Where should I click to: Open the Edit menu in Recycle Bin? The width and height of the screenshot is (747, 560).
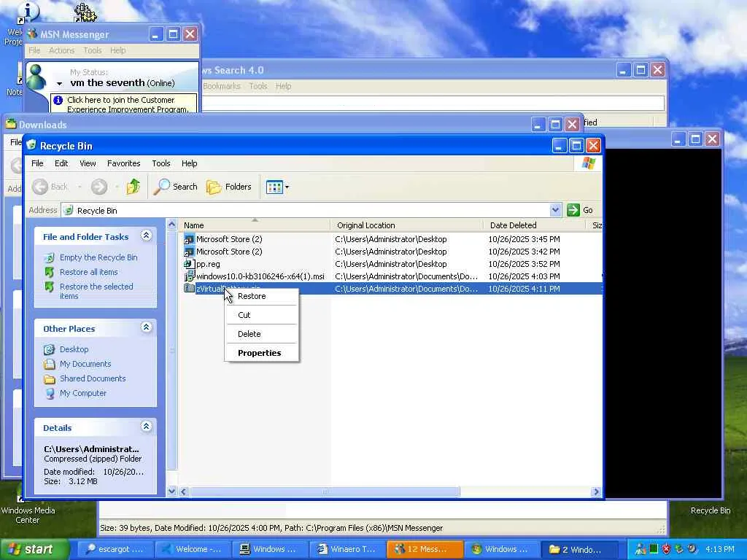pos(61,163)
